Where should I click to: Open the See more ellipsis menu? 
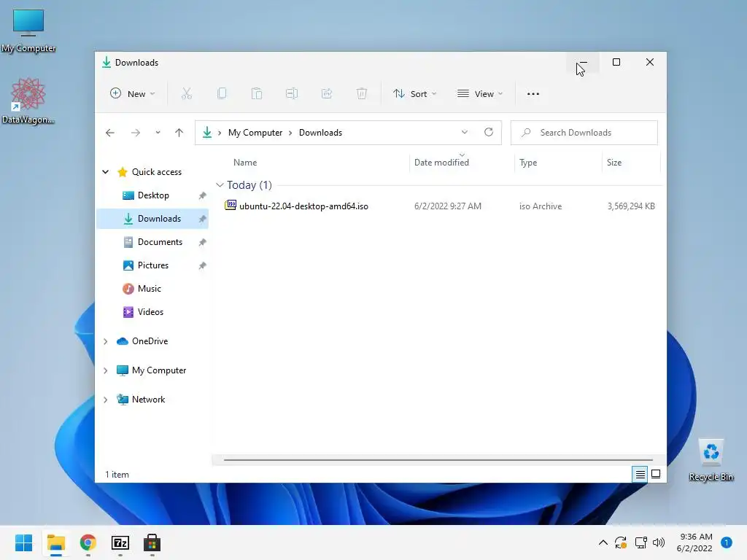click(x=533, y=94)
